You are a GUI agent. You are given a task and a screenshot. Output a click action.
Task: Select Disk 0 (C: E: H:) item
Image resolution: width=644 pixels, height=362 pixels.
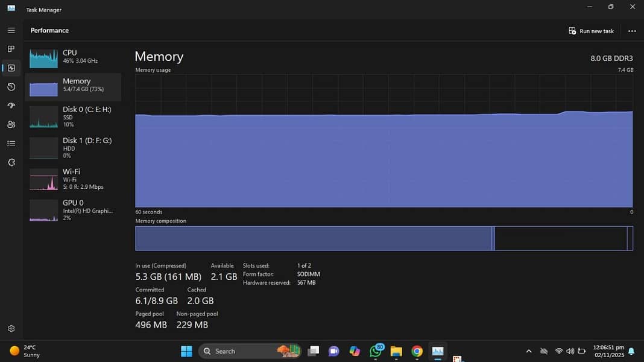click(x=73, y=116)
